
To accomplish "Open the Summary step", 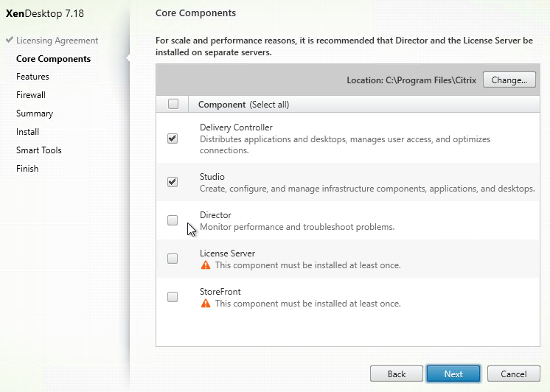I will click(35, 113).
